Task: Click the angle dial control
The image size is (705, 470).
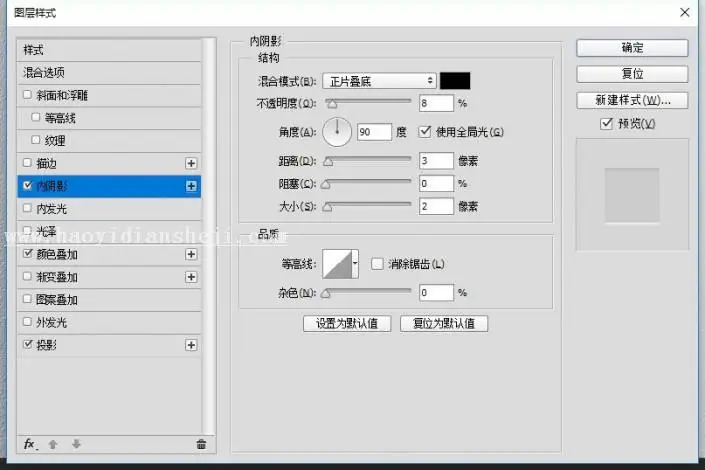Action: point(337,132)
